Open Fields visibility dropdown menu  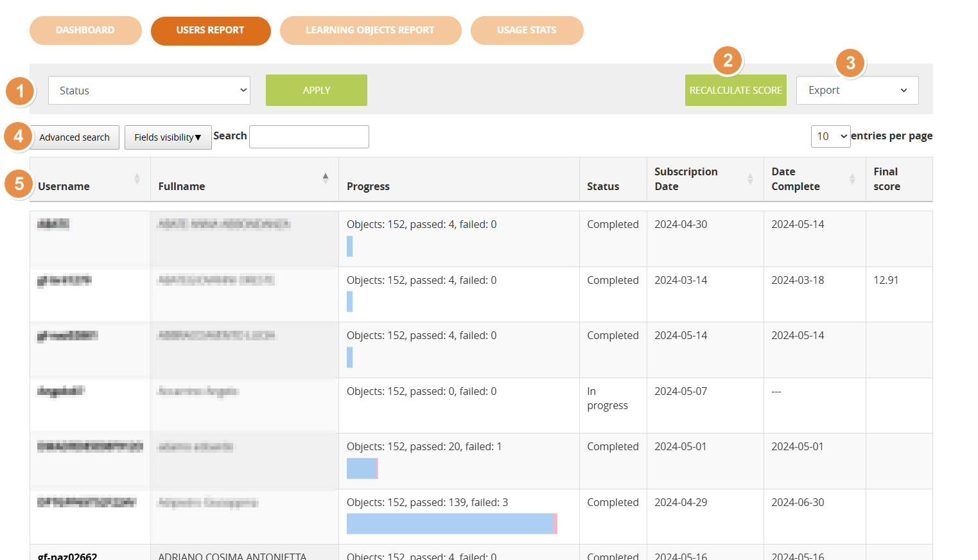point(168,137)
